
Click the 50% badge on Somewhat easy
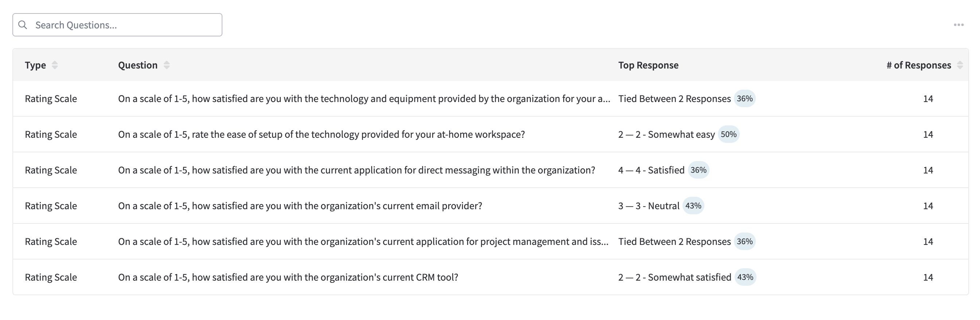(x=728, y=134)
